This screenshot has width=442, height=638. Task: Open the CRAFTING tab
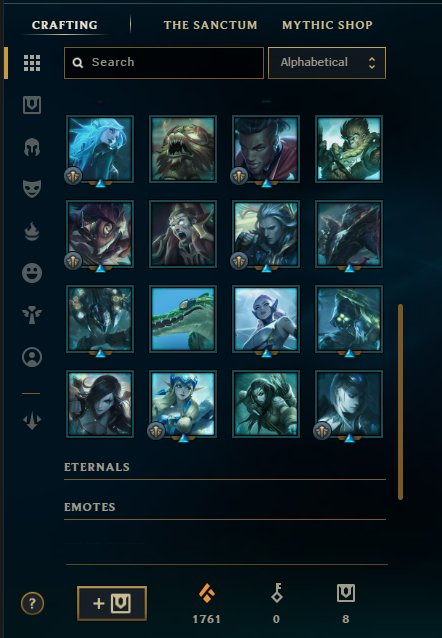click(x=65, y=25)
